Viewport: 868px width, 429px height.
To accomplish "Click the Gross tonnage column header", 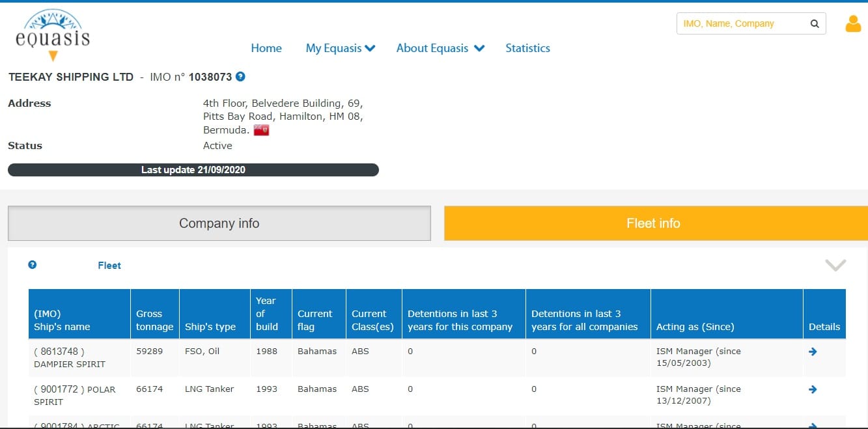I will pyautogui.click(x=154, y=314).
